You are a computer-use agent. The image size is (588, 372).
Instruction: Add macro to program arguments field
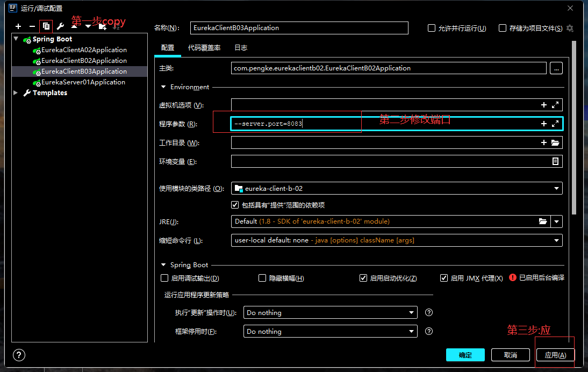click(x=544, y=124)
